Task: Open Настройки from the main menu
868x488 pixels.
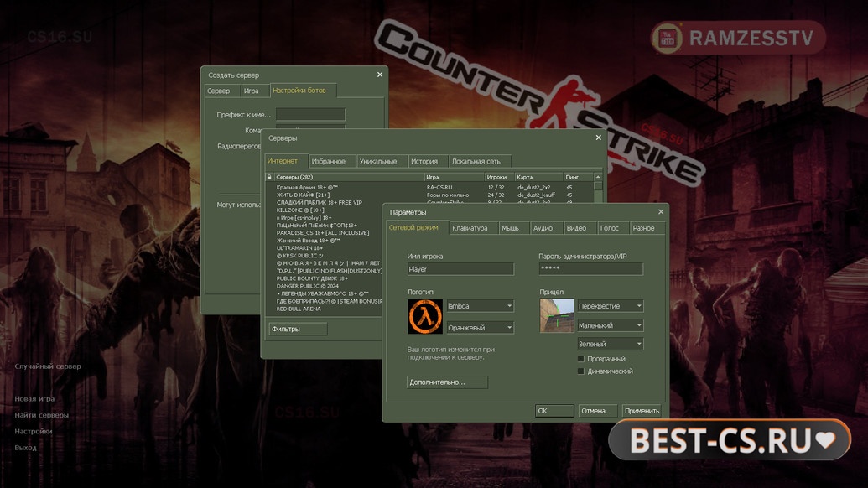Action: pyautogui.click(x=34, y=431)
